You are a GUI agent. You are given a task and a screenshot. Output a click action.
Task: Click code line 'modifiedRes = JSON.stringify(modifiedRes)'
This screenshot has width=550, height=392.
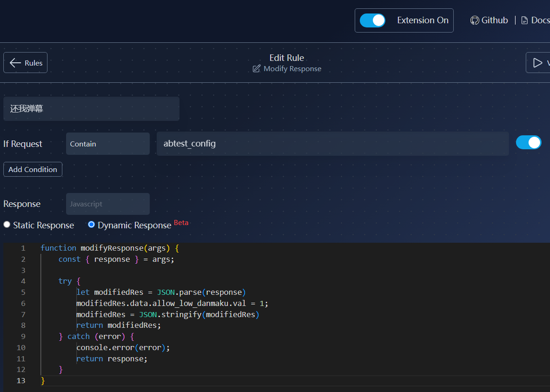(167, 315)
